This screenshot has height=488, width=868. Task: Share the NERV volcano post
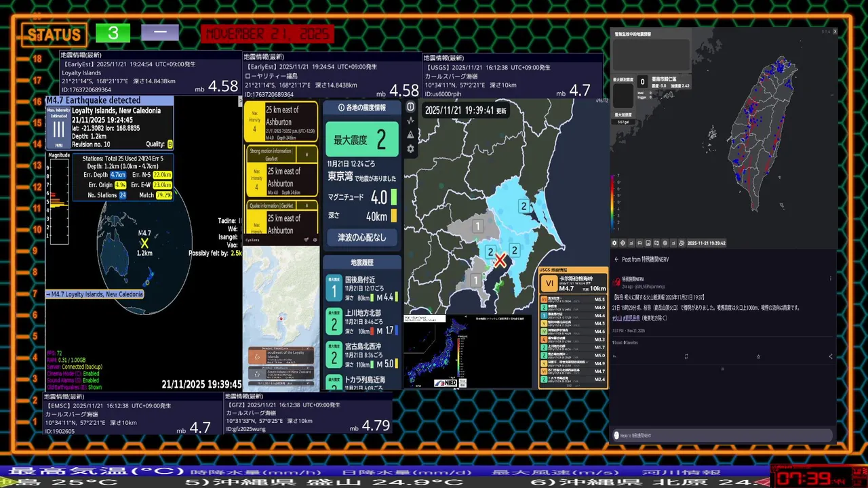pyautogui.click(x=830, y=357)
